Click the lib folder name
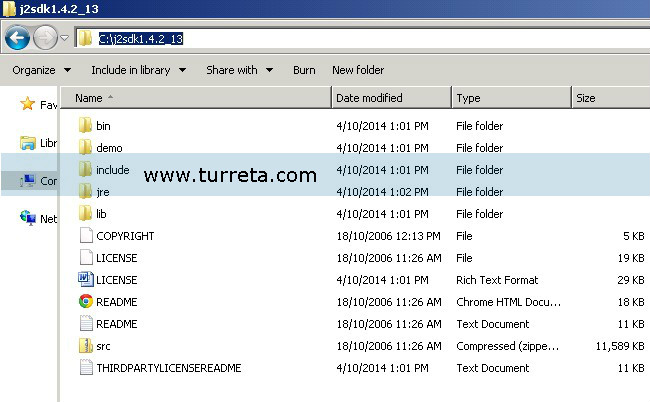 pyautogui.click(x=101, y=214)
